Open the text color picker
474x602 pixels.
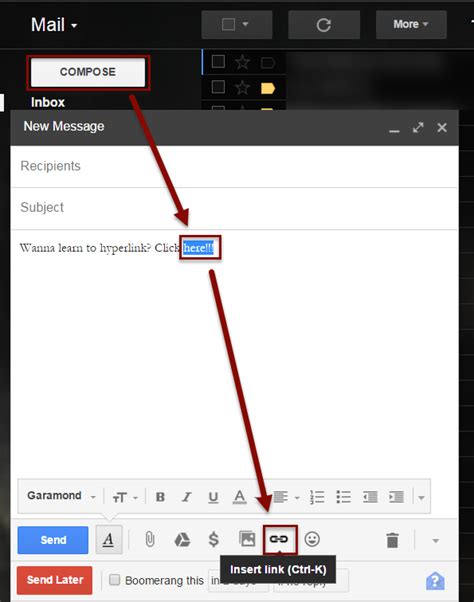[x=239, y=497]
